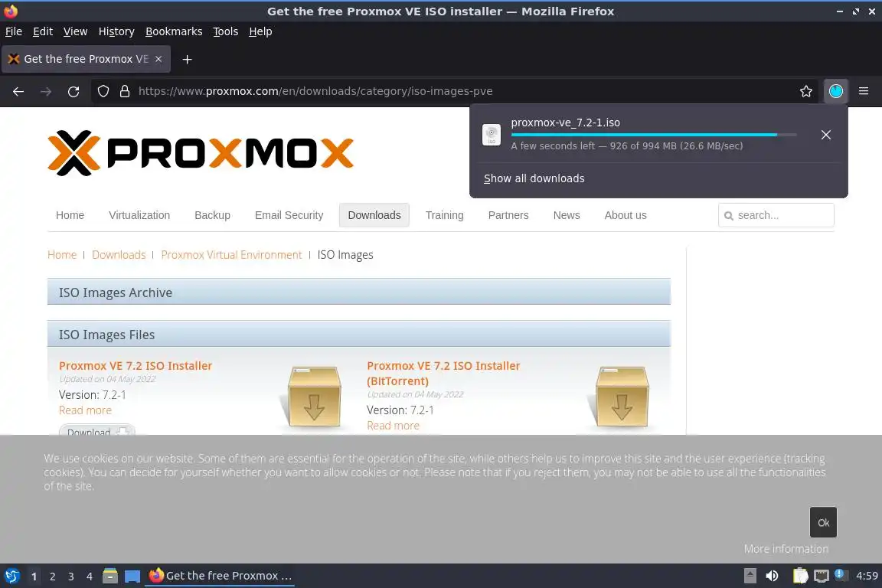Click the removable media tray icon
Screen dimensions: 882x588
(750, 576)
